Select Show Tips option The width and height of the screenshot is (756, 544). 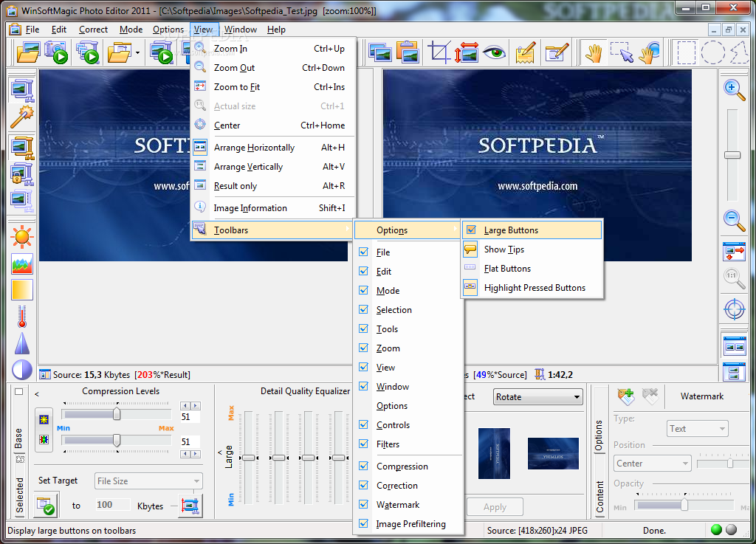(532, 249)
